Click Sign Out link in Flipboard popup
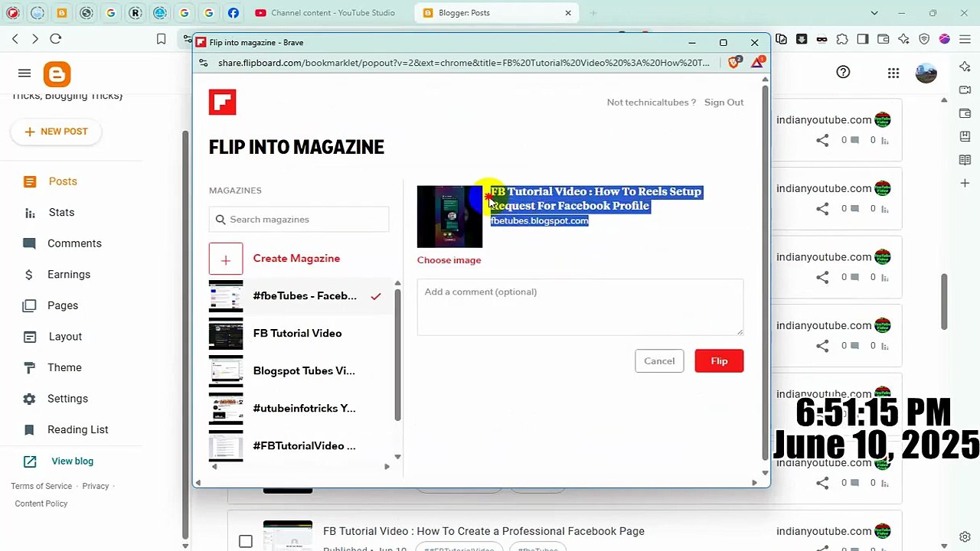 pyautogui.click(x=724, y=103)
